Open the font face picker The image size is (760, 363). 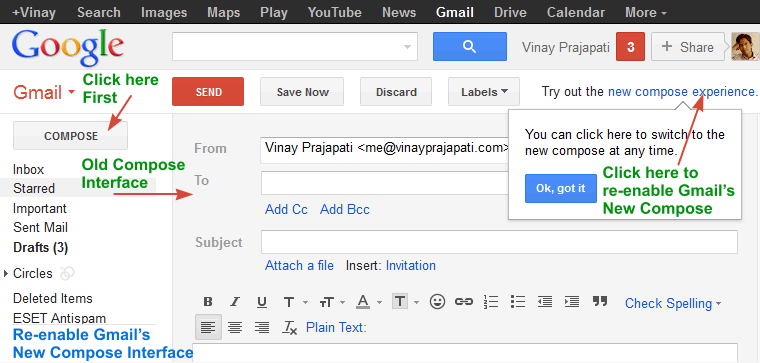pyautogui.click(x=295, y=302)
